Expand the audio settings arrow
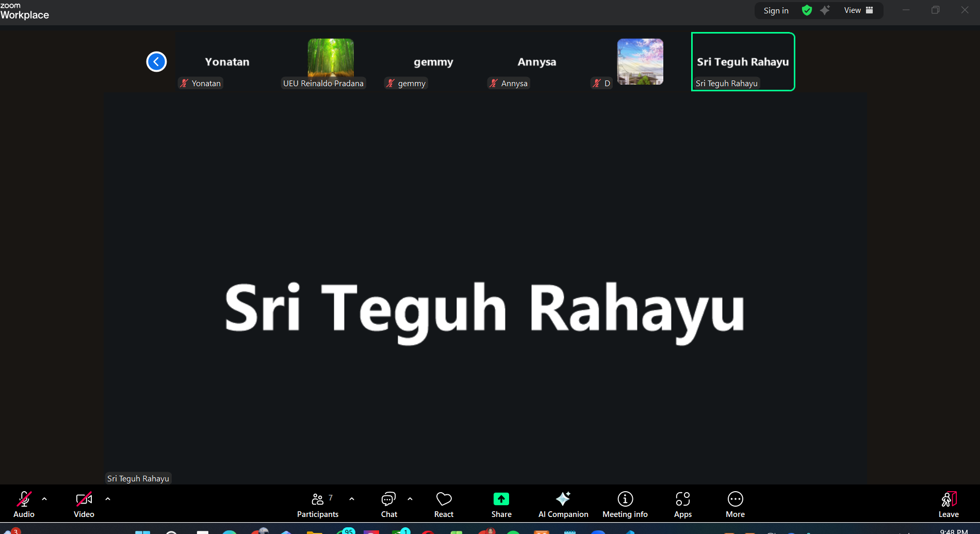Viewport: 980px width, 534px height. point(44,499)
